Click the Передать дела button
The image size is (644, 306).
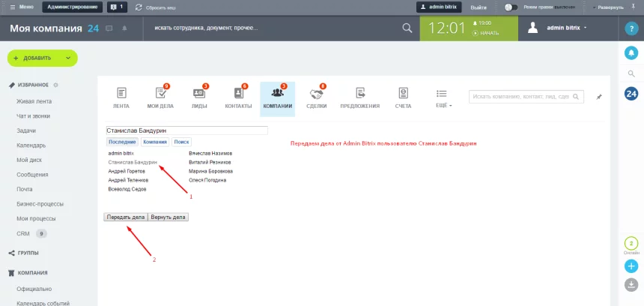tap(125, 217)
